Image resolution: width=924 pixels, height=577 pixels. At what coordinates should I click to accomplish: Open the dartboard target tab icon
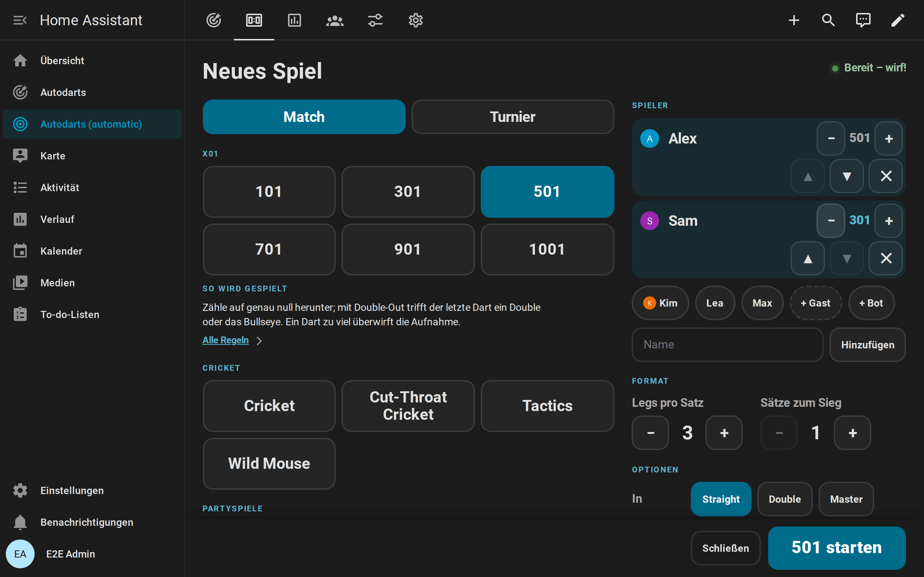[x=213, y=20]
